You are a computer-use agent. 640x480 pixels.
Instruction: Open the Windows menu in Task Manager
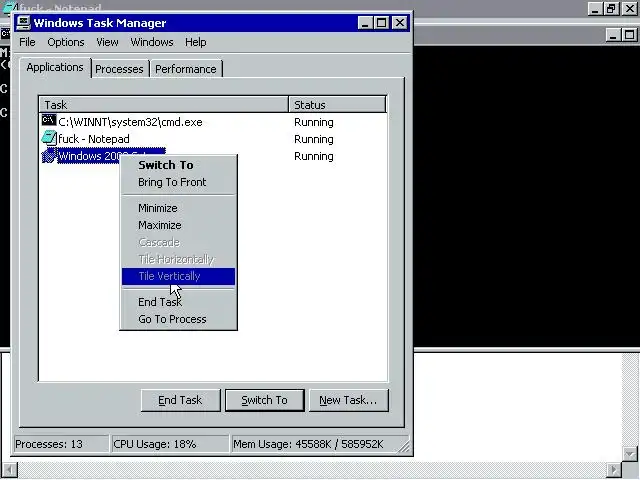click(152, 42)
